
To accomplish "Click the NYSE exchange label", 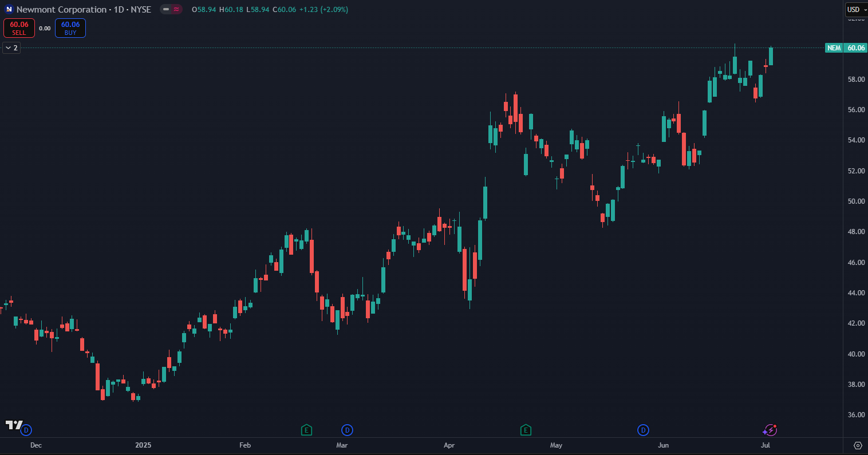I will [x=141, y=9].
